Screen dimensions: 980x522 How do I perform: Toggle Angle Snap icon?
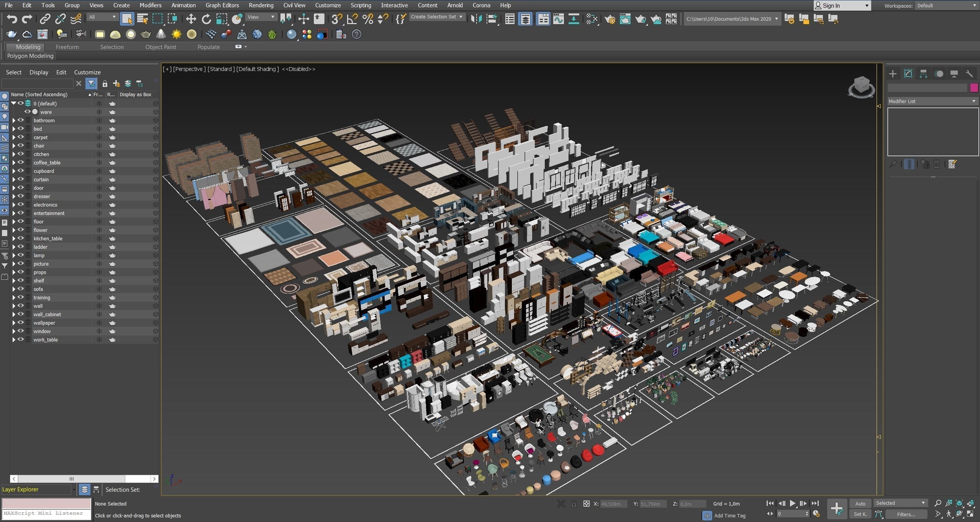point(352,19)
